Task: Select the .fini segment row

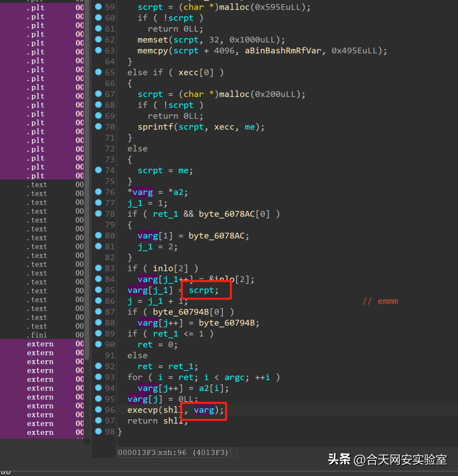Action: coord(39,335)
